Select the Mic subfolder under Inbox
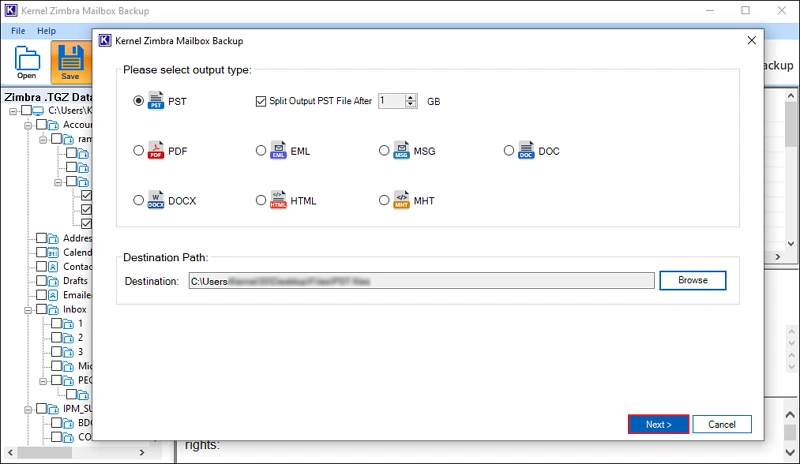 click(x=85, y=366)
